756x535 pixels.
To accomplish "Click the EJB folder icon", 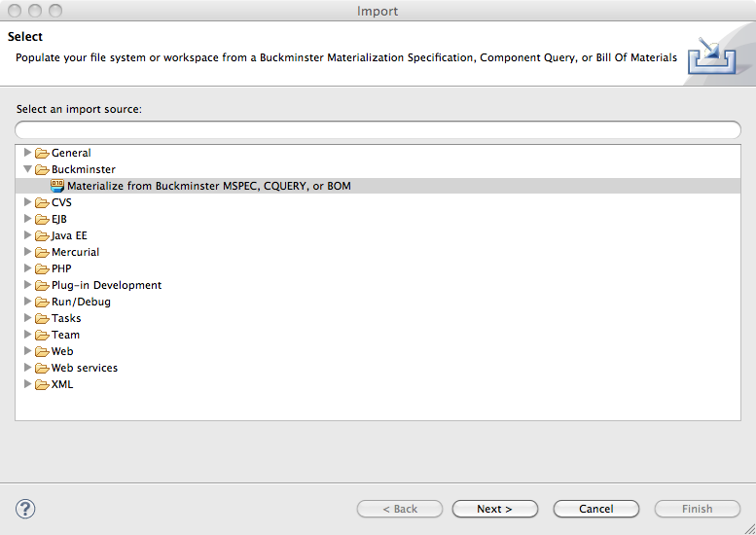I will [42, 219].
